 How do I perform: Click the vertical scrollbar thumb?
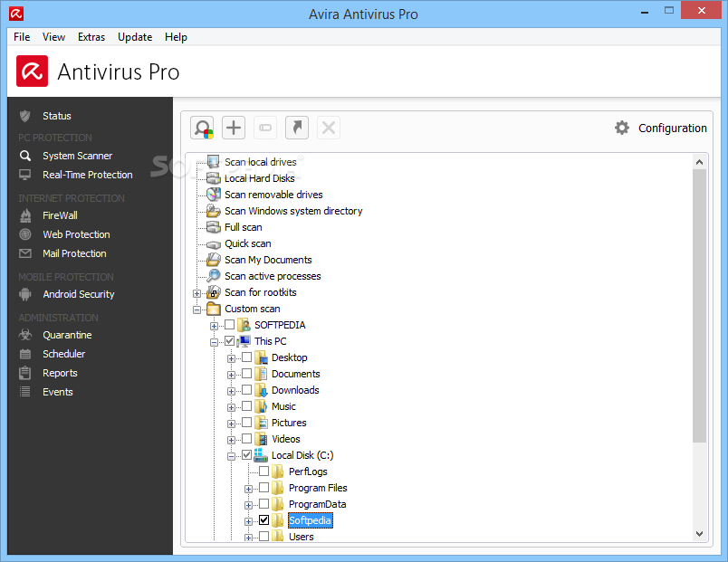699,305
